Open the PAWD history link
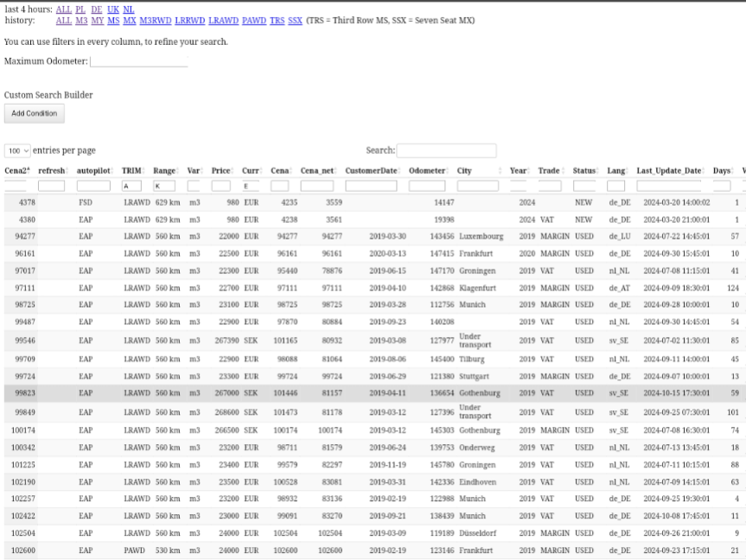 click(x=254, y=21)
